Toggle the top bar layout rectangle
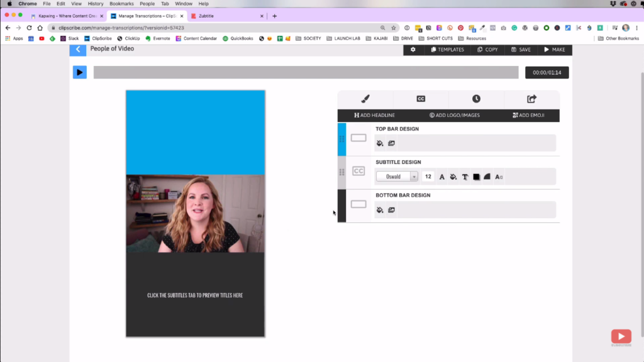The width and height of the screenshot is (644, 362). 358,138
